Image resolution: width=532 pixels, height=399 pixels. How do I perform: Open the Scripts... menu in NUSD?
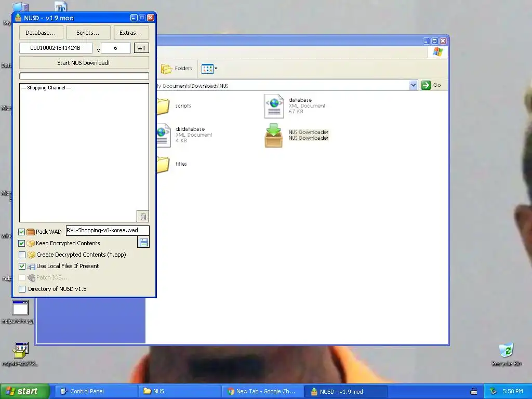click(88, 33)
